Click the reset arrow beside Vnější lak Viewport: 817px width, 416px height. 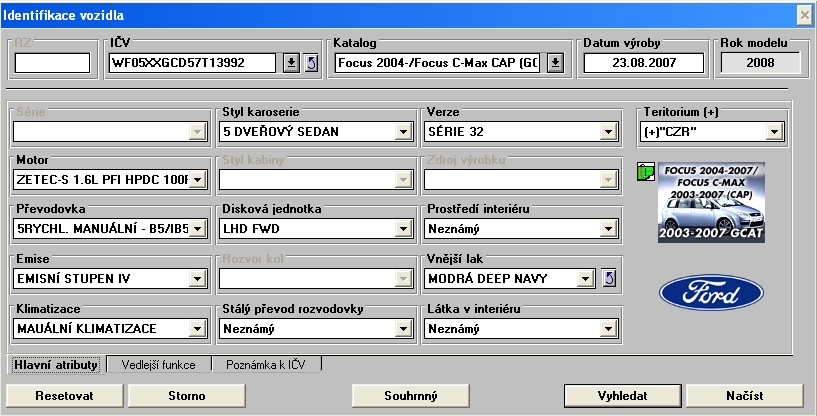pyautogui.click(x=610, y=278)
